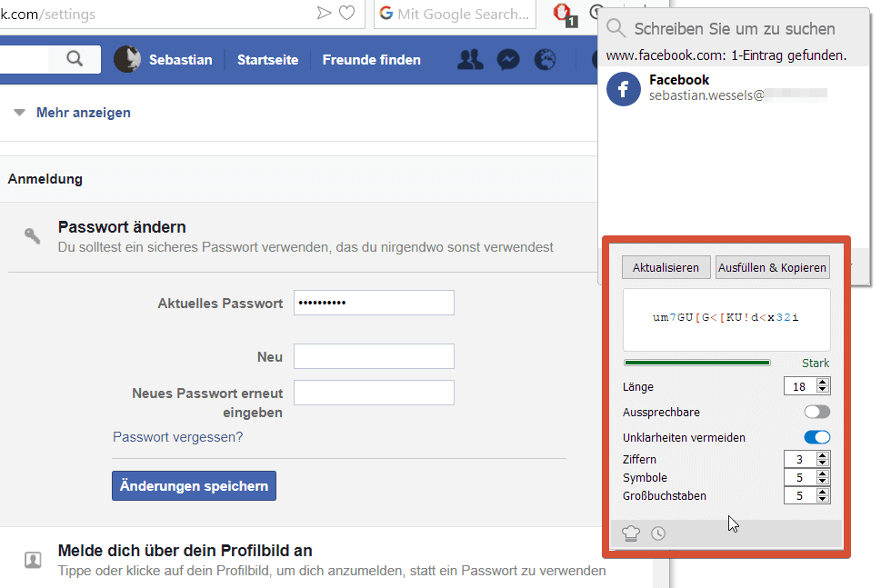Click the Stark strength label

tap(816, 363)
